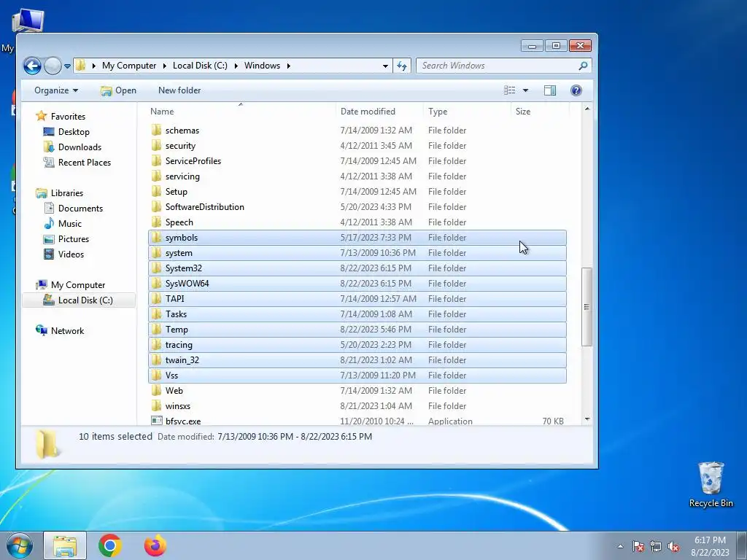Sort by the Size column
Viewport: 747px width, 560px height.
tap(540, 112)
